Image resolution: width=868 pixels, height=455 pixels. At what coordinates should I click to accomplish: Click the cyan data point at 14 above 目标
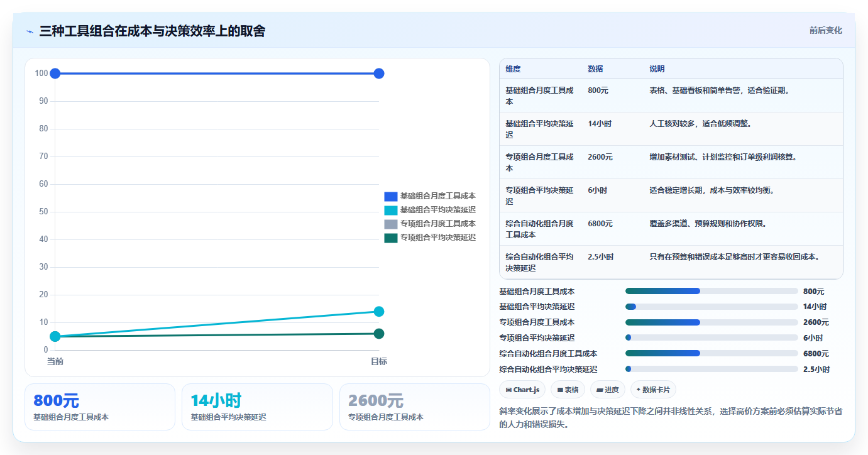point(379,312)
